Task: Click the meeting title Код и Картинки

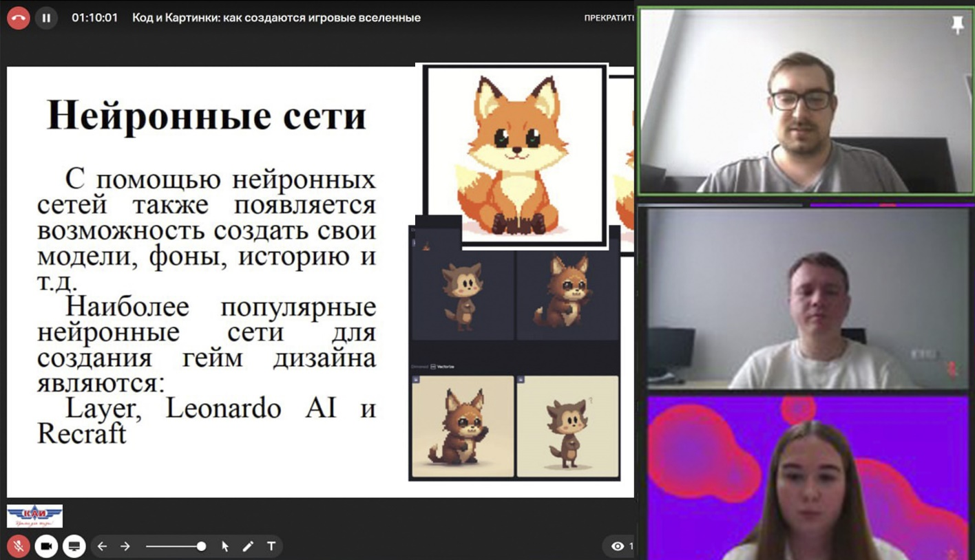Action: tap(276, 18)
